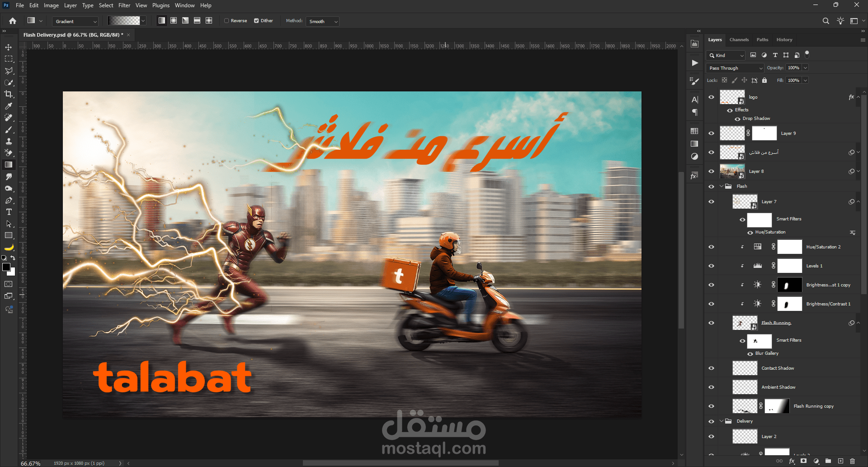This screenshot has width=868, height=467.
Task: Click the Add layer style fx button
Action: pyautogui.click(x=792, y=461)
